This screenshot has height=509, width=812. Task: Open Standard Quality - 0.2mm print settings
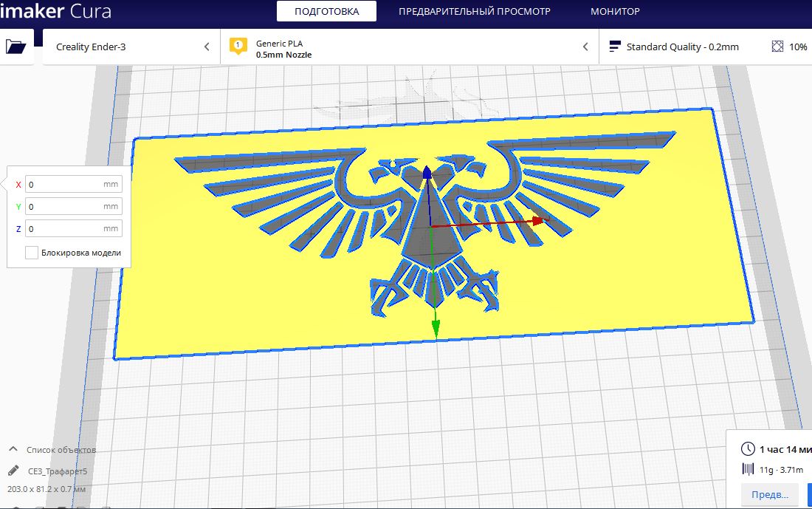tap(682, 47)
